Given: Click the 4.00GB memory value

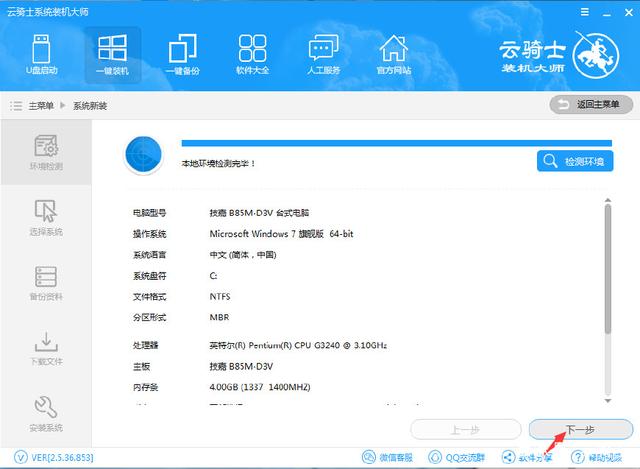Looking at the screenshot, I should (x=260, y=387).
